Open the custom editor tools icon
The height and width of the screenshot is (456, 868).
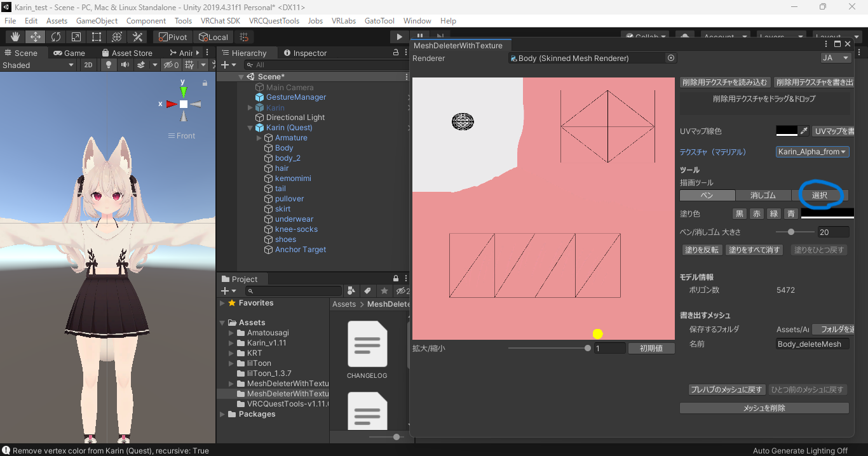(x=137, y=37)
